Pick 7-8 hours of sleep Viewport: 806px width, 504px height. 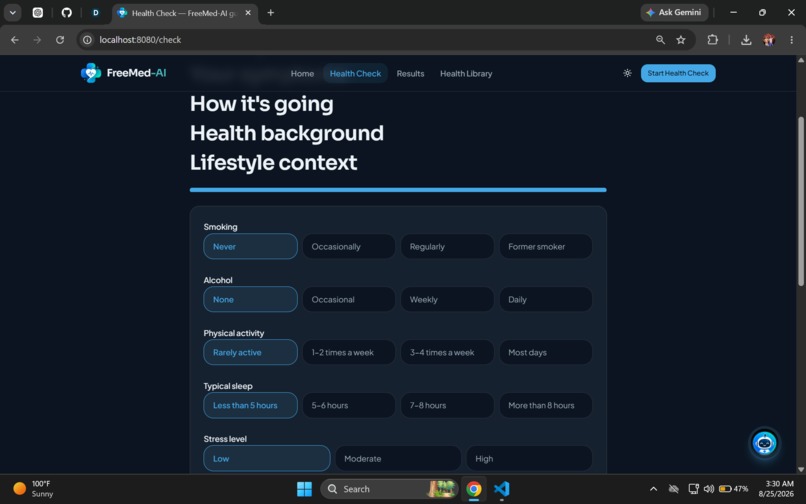click(x=447, y=405)
